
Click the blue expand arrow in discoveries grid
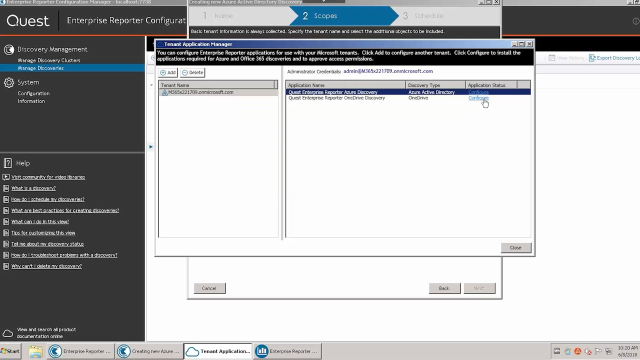coord(151,147)
